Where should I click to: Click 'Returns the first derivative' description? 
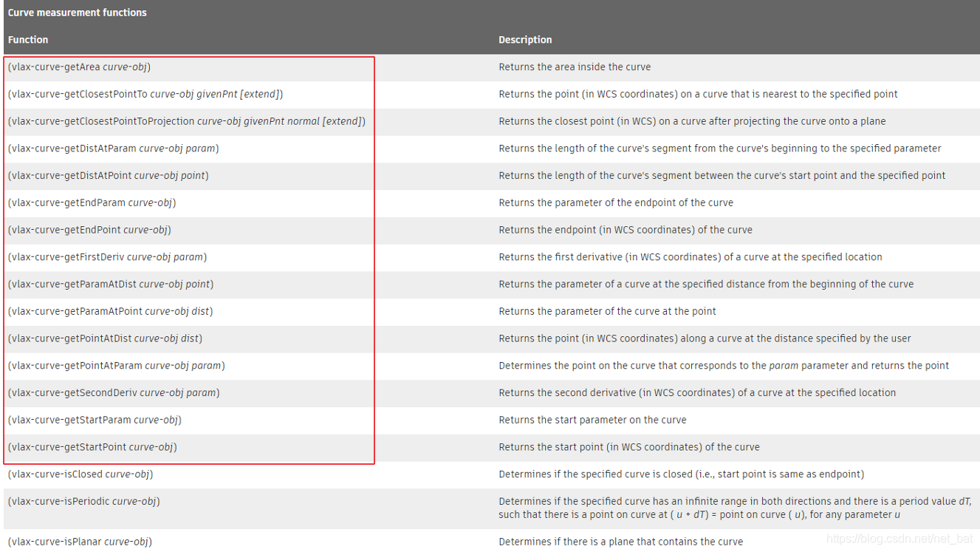[691, 257]
